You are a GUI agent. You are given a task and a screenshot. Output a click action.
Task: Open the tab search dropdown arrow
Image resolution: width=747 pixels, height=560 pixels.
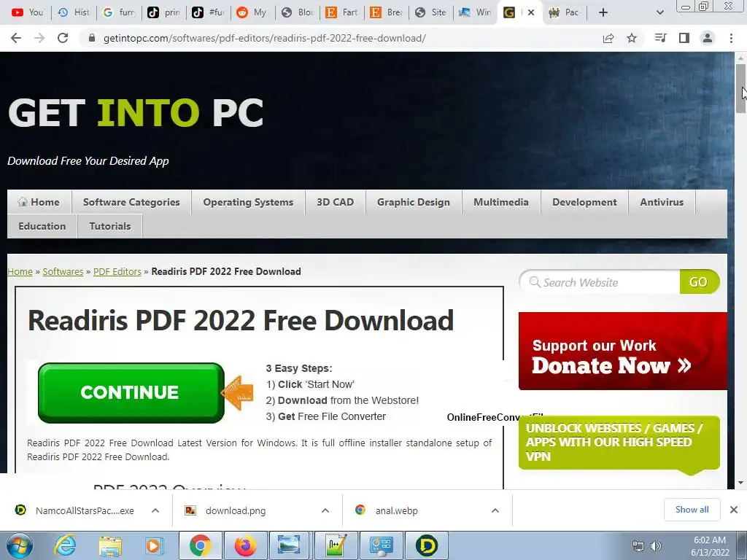point(659,12)
